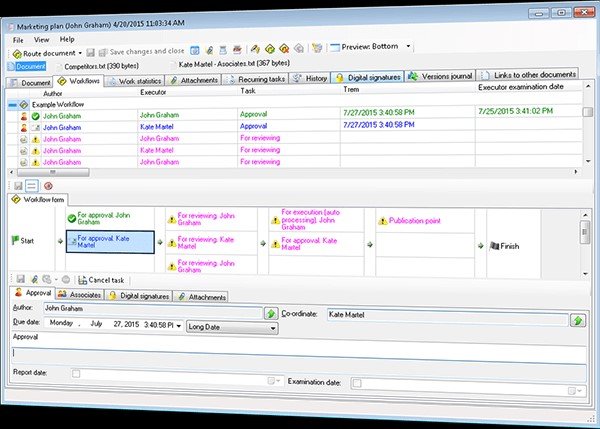
Task: Click the Cancel task icon button
Action: [82, 280]
